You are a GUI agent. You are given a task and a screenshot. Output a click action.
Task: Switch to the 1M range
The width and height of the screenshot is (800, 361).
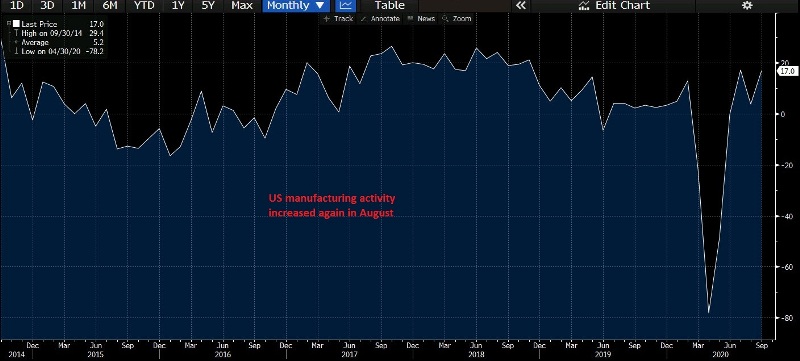click(x=79, y=6)
